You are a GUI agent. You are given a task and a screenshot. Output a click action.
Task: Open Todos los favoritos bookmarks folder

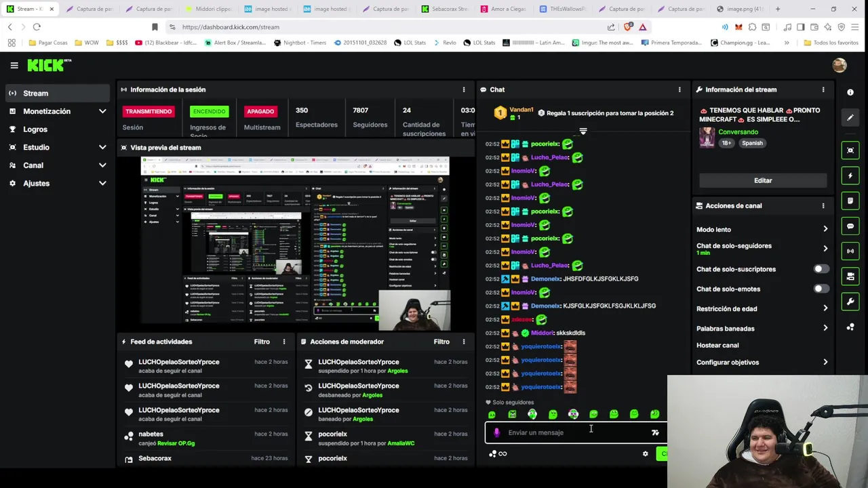(x=831, y=43)
